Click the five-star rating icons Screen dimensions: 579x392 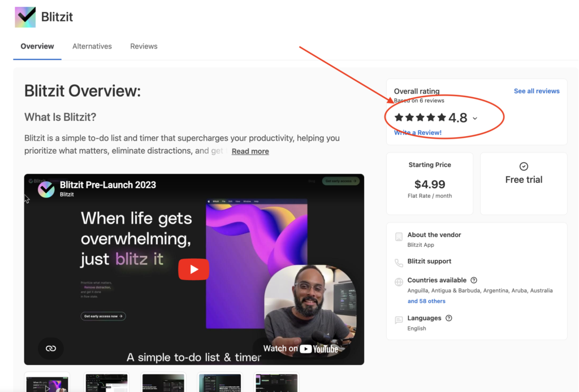420,117
